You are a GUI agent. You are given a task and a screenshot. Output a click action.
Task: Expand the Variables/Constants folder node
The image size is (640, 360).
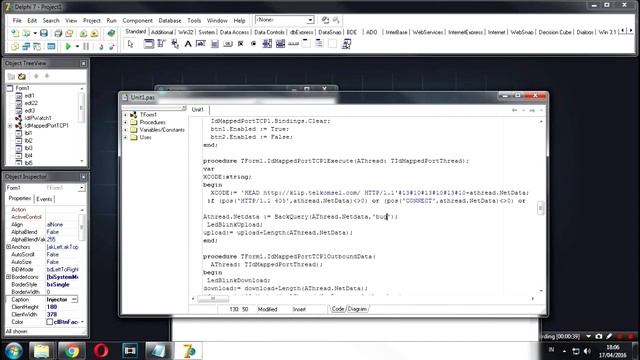[x=126, y=130]
